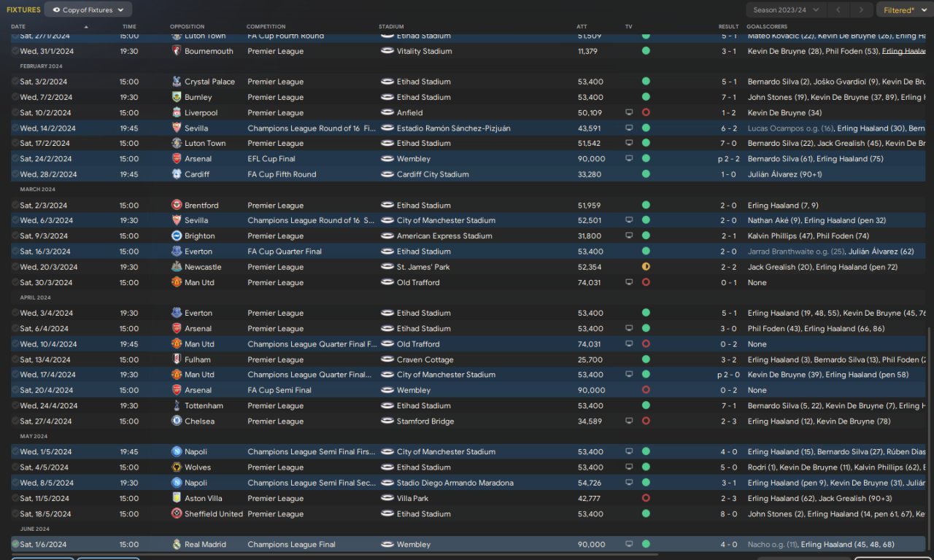Open the Season 2023/24 dropdown
This screenshot has width=934, height=560.
(787, 10)
